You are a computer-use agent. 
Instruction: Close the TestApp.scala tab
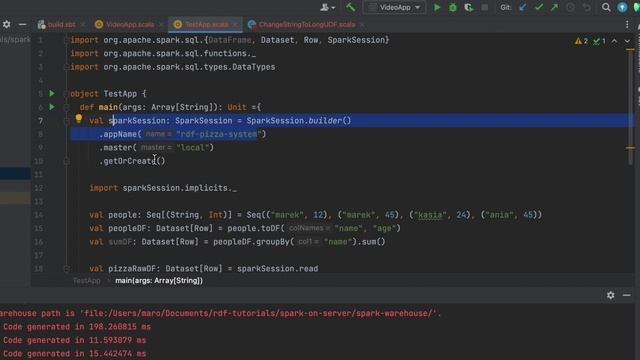(x=235, y=24)
